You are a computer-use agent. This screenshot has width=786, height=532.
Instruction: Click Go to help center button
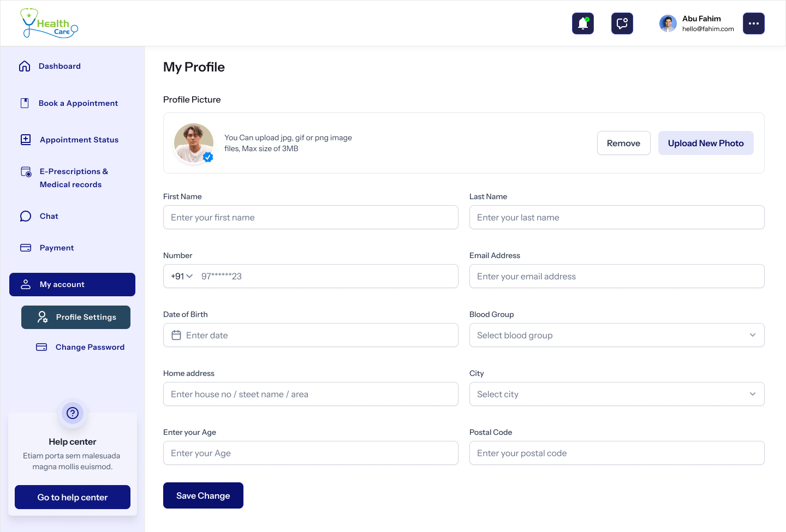tap(73, 497)
